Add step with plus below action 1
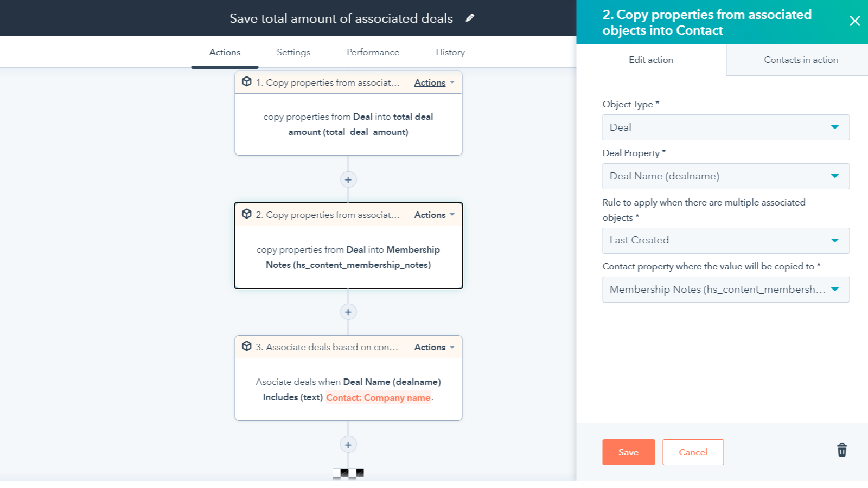The width and height of the screenshot is (868, 488). click(348, 179)
